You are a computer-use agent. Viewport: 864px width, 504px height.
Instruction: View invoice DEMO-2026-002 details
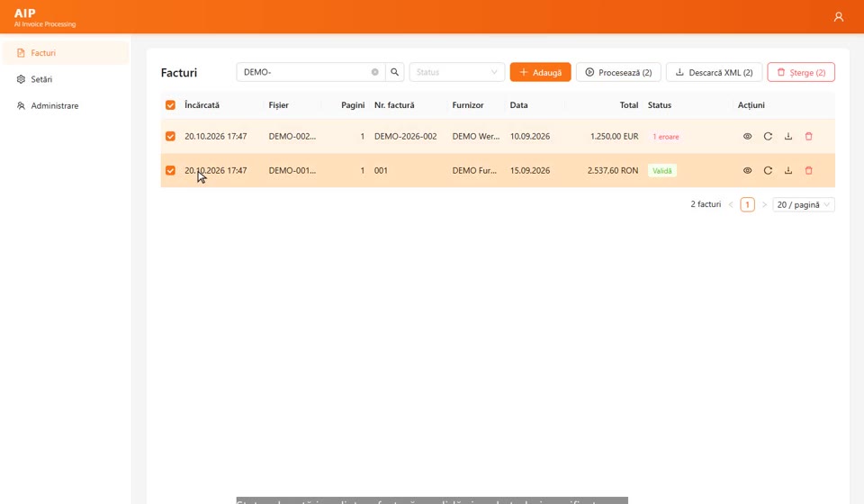[x=747, y=137]
